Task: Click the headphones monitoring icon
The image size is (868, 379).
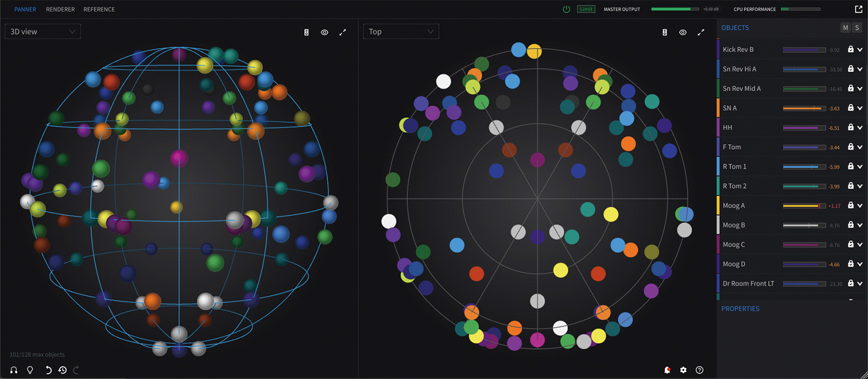Action: (x=14, y=370)
